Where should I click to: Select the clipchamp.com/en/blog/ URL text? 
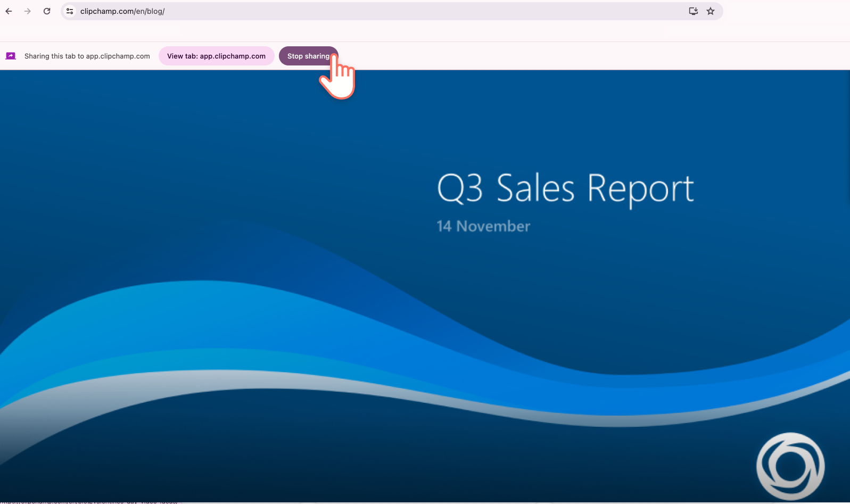[122, 11]
